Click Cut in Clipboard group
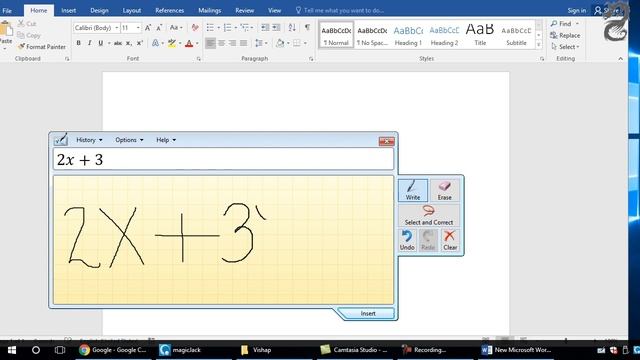 click(x=27, y=24)
